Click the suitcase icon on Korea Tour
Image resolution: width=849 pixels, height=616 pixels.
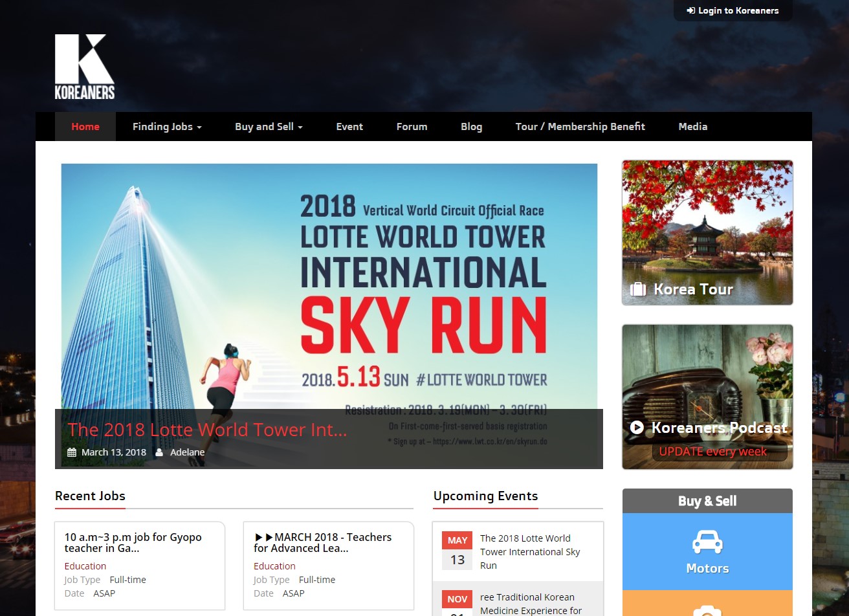[638, 289]
